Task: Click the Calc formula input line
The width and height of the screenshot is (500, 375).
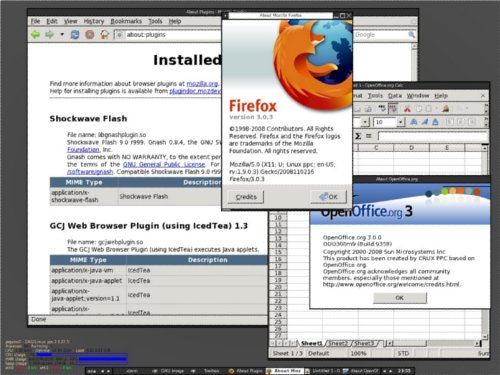Action: 432,136
